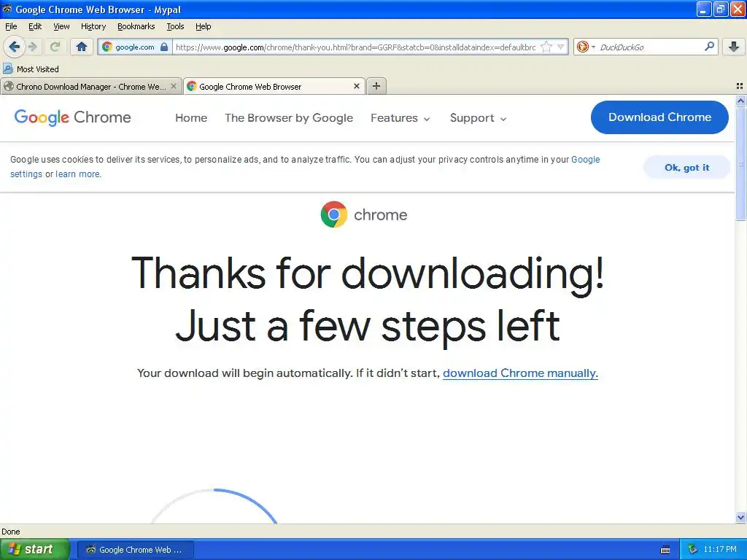Bookmark this page with the star icon

(546, 47)
